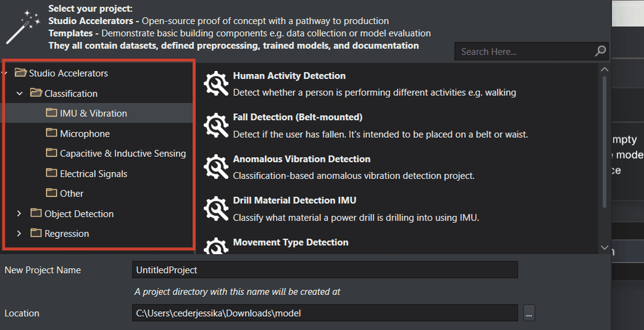Browse for location with the ellipsis button
This screenshot has width=644, height=330.
click(x=529, y=313)
